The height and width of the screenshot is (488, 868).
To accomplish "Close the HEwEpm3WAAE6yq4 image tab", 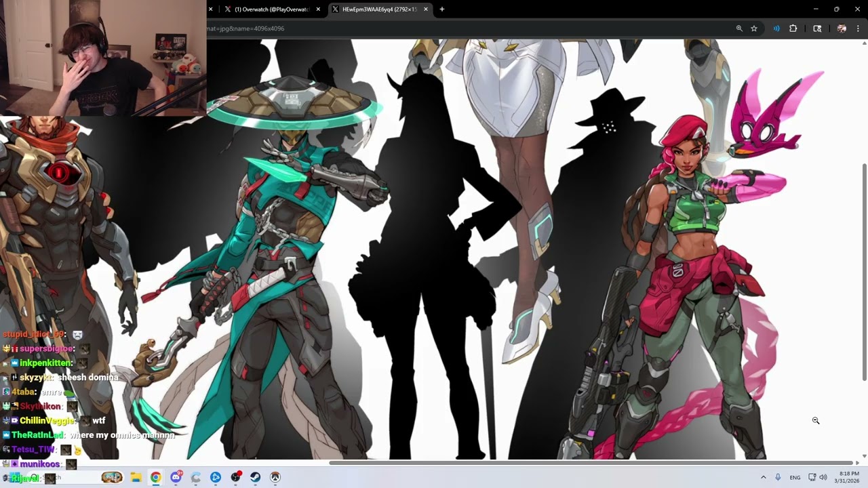I will pyautogui.click(x=426, y=9).
